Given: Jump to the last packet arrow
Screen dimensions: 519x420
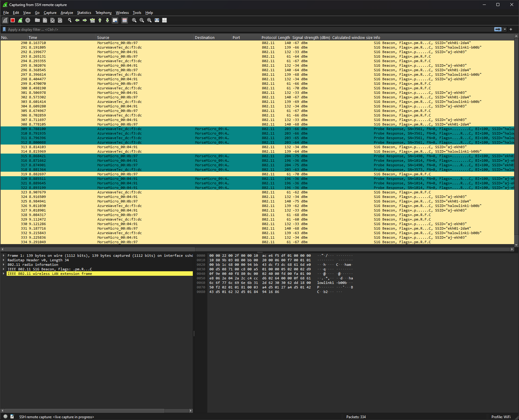Looking at the screenshot, I should tap(107, 20).
